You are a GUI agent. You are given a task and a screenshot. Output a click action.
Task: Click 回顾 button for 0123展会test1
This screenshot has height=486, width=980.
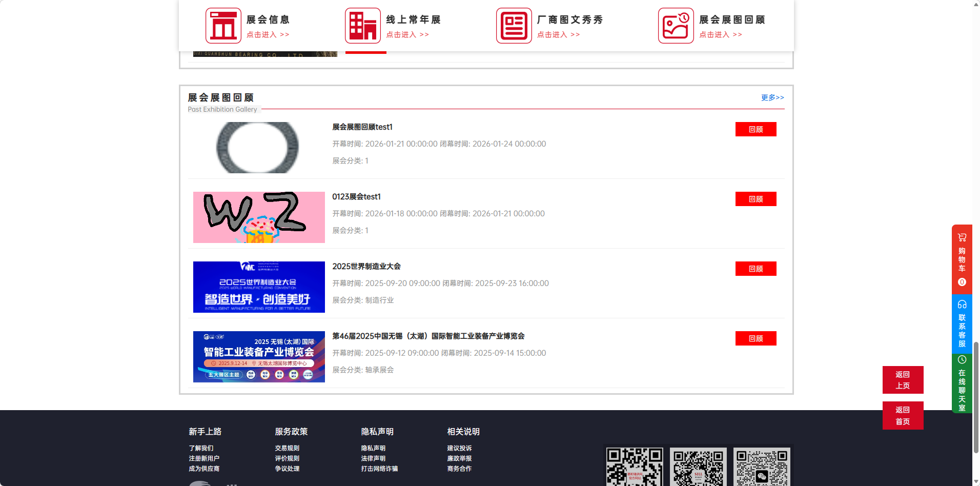point(755,199)
